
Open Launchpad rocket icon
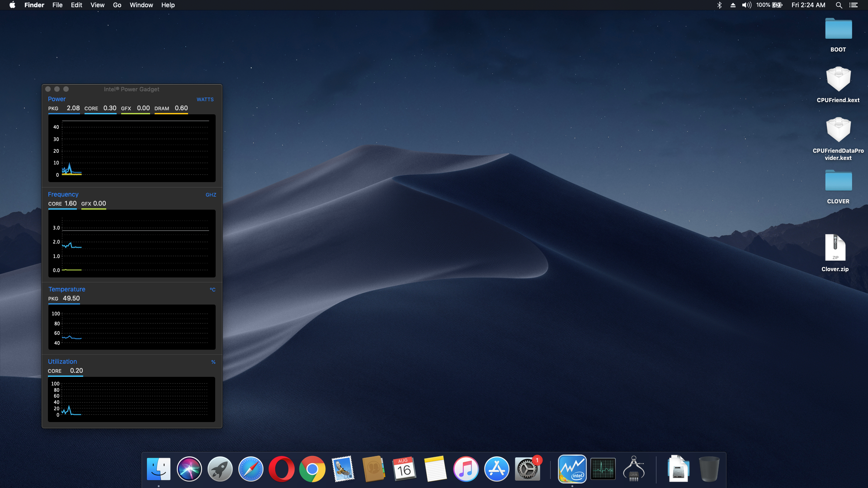[x=220, y=469]
